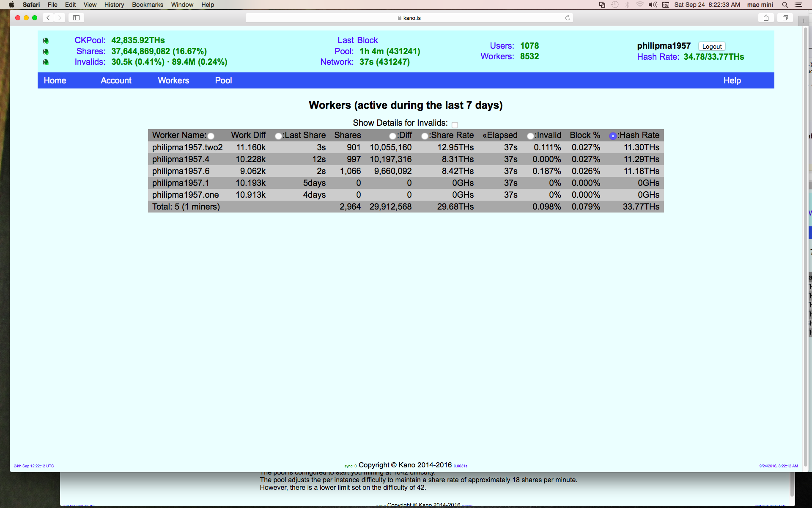The height and width of the screenshot is (508, 812).
Task: Click the CKPool 42,835.92THs value
Action: point(138,40)
